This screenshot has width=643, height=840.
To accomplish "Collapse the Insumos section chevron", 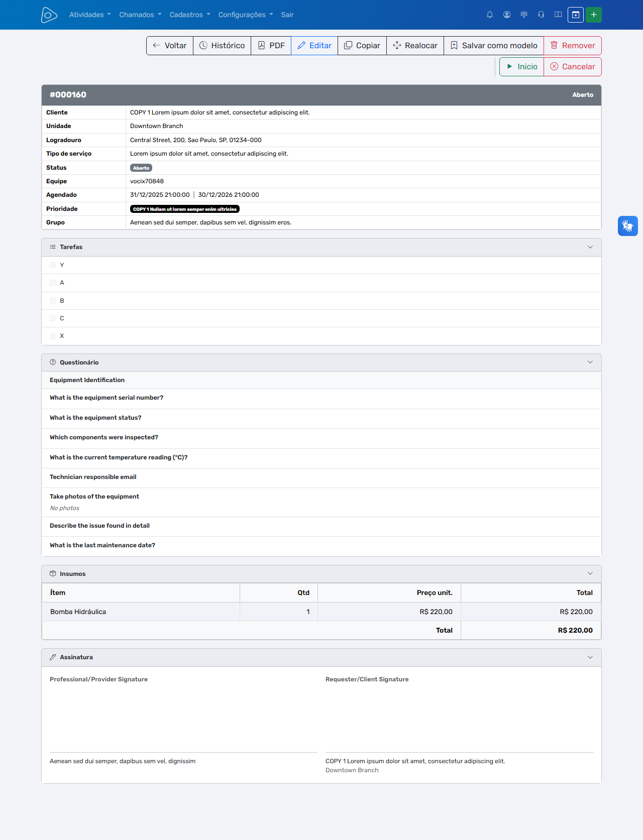I will click(590, 573).
